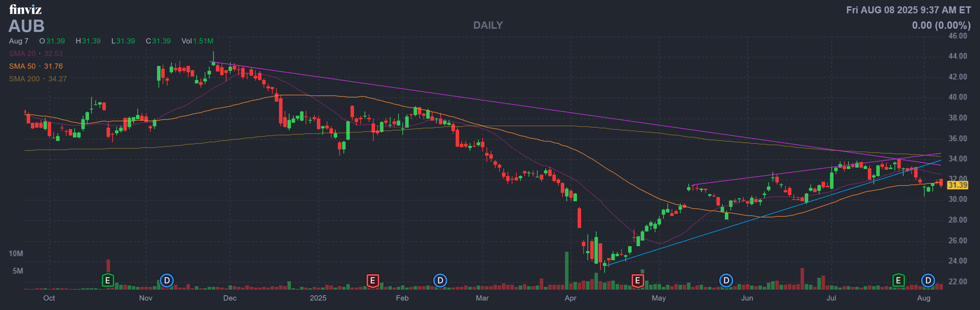
Task: Click the 34.00 price axis label
Action: [x=958, y=159]
